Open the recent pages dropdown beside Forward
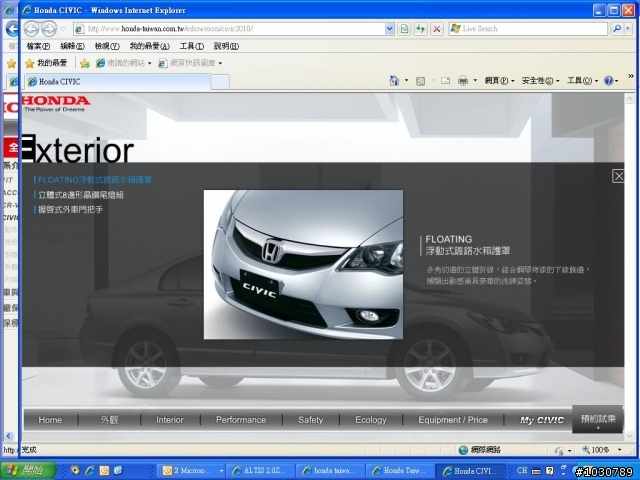 63,29
